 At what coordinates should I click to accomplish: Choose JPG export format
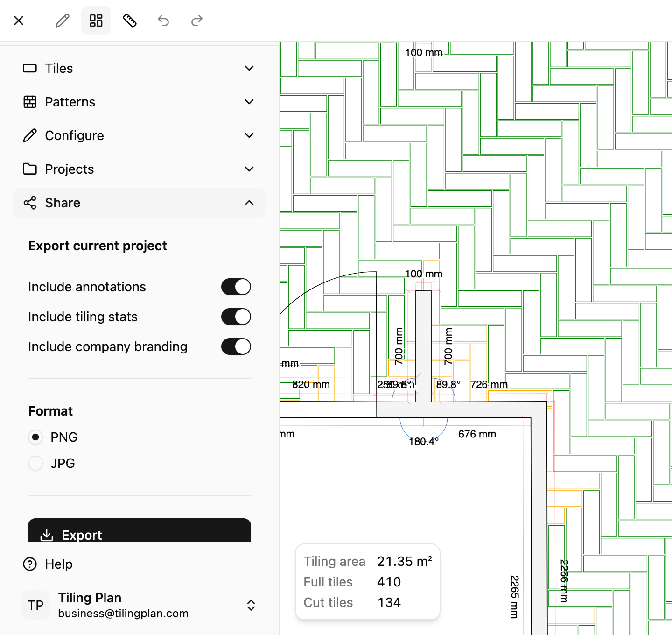point(35,463)
